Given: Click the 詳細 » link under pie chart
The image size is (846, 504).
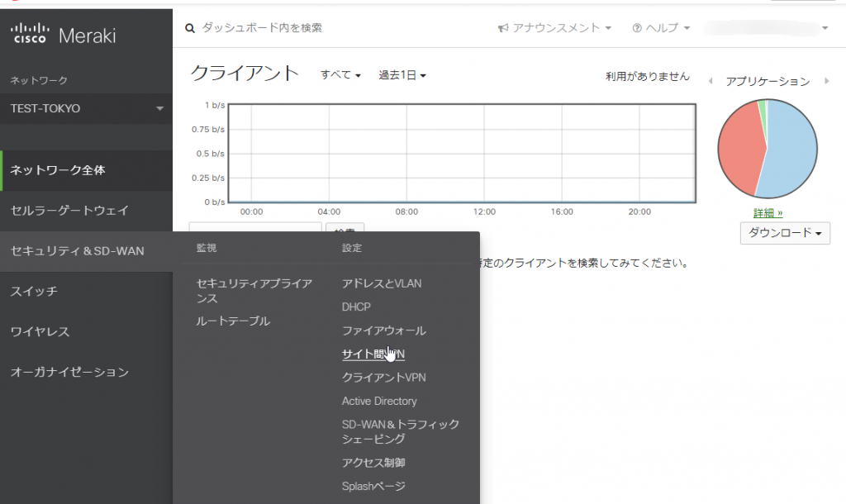Looking at the screenshot, I should click(x=768, y=213).
